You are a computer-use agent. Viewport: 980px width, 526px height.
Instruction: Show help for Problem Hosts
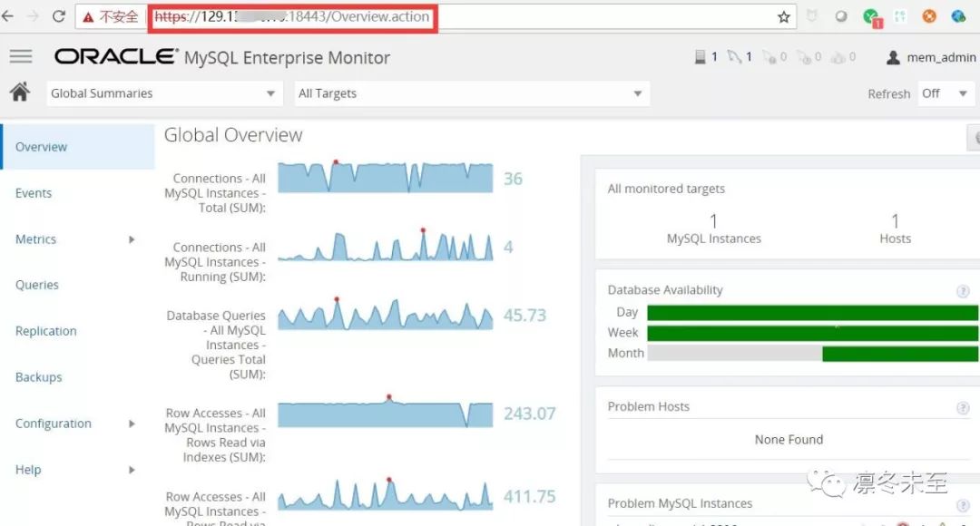click(963, 408)
